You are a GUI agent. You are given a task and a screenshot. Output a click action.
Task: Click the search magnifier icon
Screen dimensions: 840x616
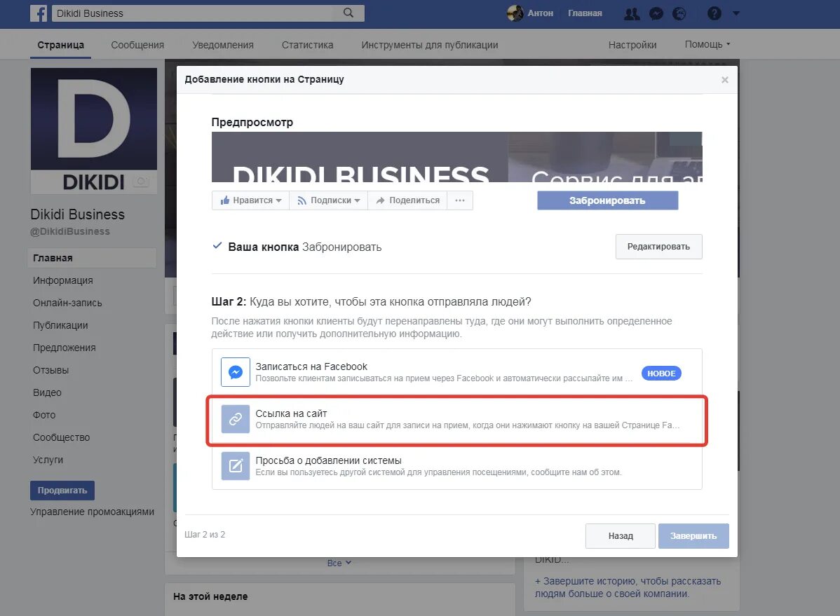[x=348, y=13]
